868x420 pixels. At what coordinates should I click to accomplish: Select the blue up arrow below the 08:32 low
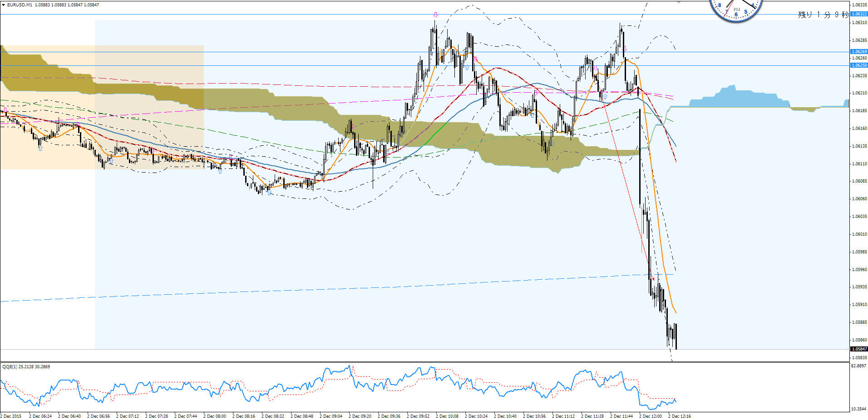pyautogui.click(x=269, y=193)
